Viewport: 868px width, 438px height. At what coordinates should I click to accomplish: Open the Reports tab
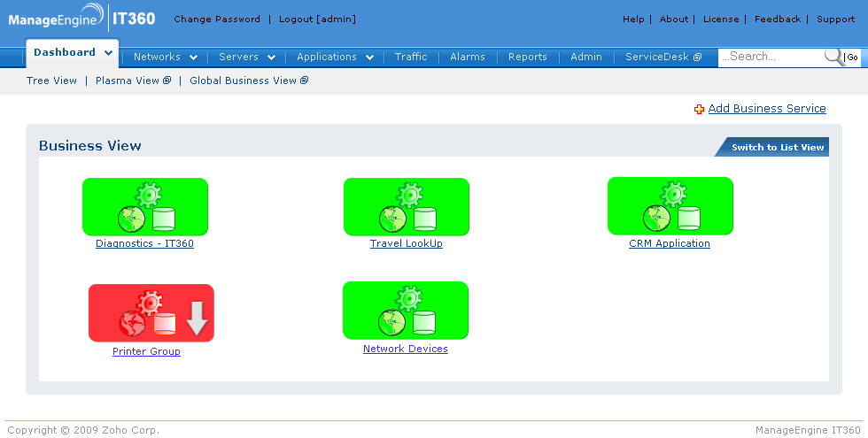tap(528, 57)
